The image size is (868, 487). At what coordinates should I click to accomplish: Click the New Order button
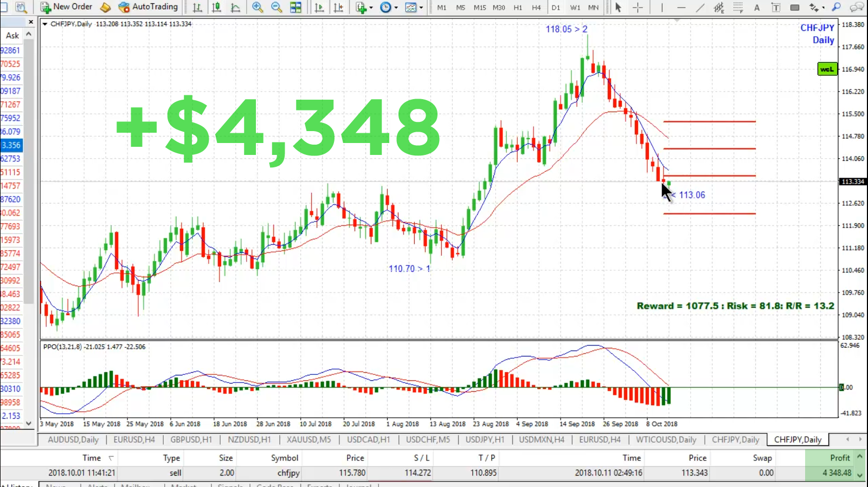[66, 7]
